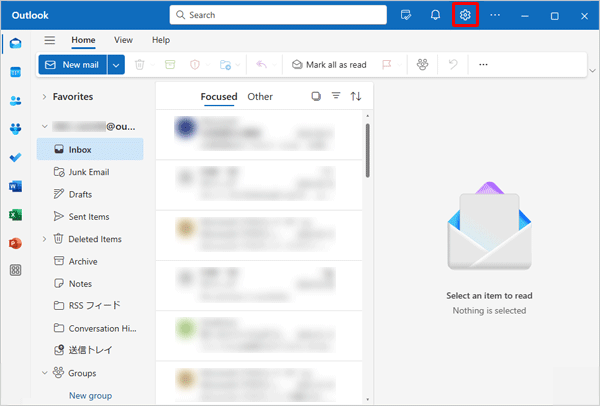Launch PowerPoint from app rail

pos(15,243)
